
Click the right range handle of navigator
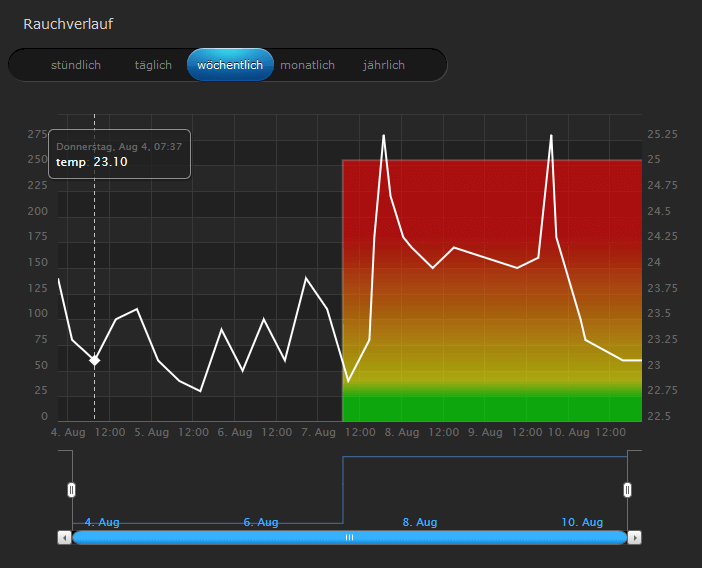coord(627,490)
